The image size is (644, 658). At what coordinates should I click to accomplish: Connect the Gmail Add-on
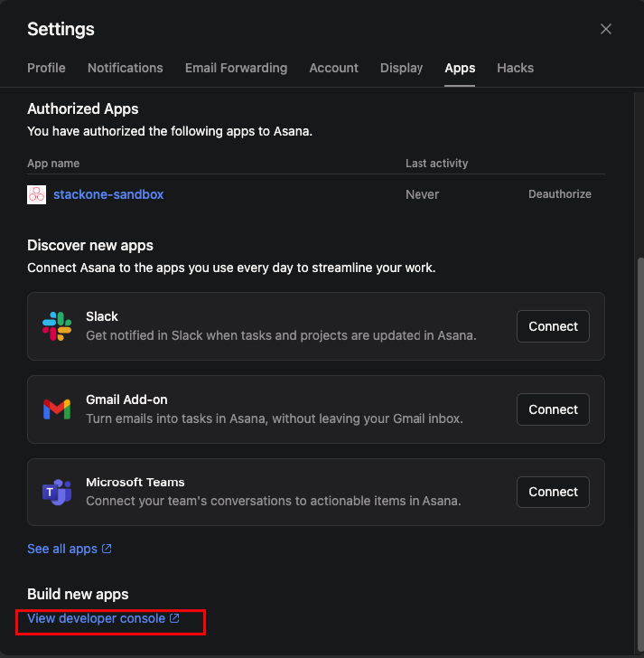tap(553, 409)
